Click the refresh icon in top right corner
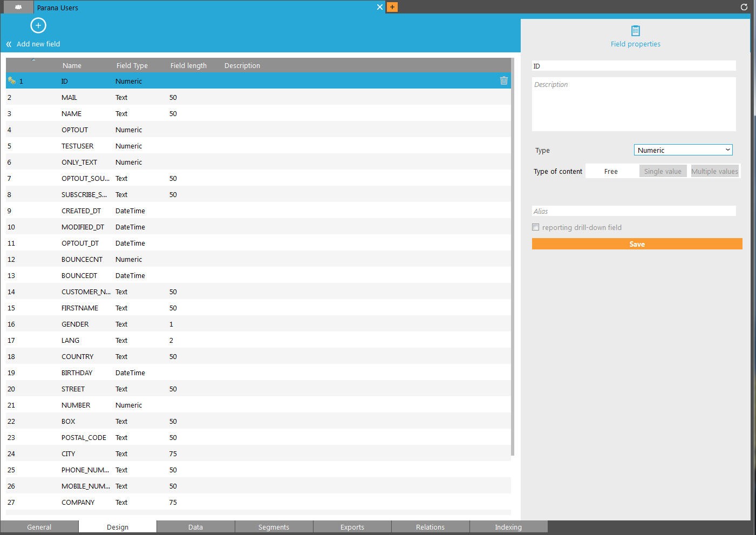Viewport: 756px width, 535px height. [x=744, y=7]
